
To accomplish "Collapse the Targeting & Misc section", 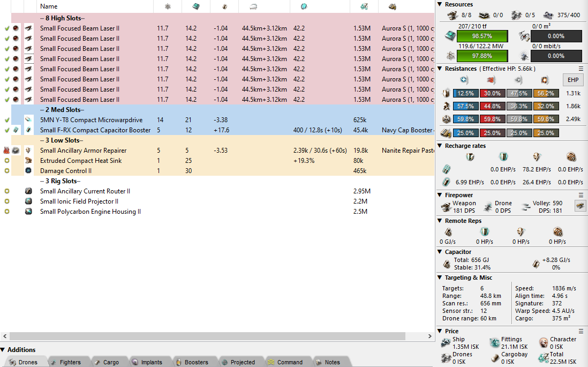I will pyautogui.click(x=440, y=278).
